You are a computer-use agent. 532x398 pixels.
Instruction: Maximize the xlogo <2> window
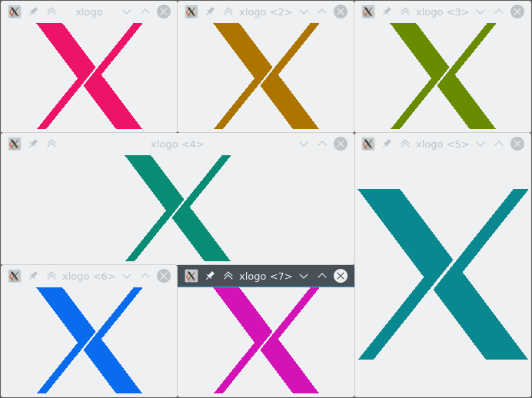point(322,12)
